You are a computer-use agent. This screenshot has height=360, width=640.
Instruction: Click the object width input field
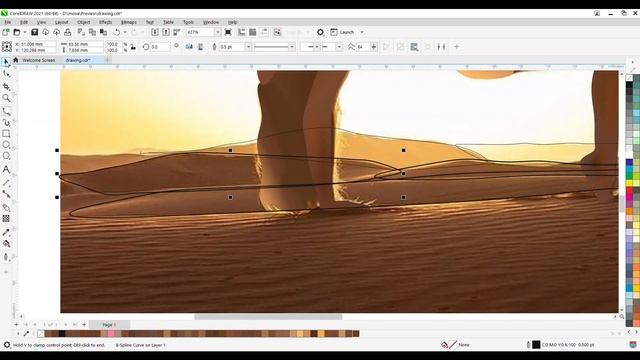point(85,44)
